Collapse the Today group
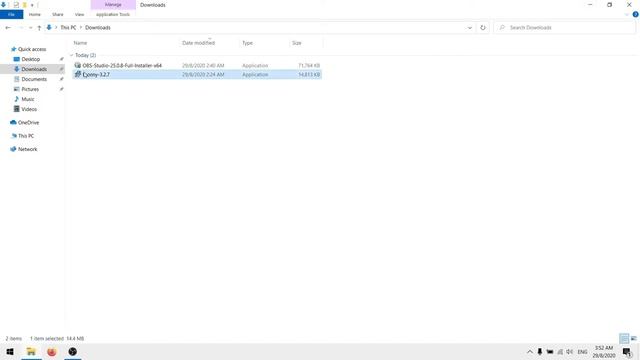640x360 pixels. 71,55
